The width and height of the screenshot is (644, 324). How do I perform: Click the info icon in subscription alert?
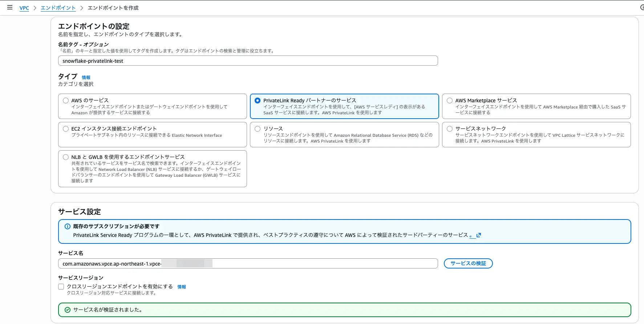(x=68, y=226)
